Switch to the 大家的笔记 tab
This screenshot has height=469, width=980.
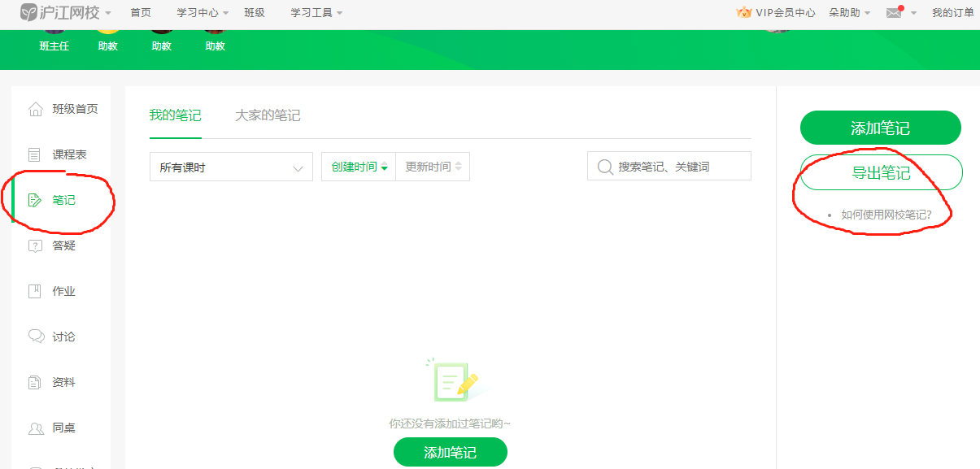(268, 115)
